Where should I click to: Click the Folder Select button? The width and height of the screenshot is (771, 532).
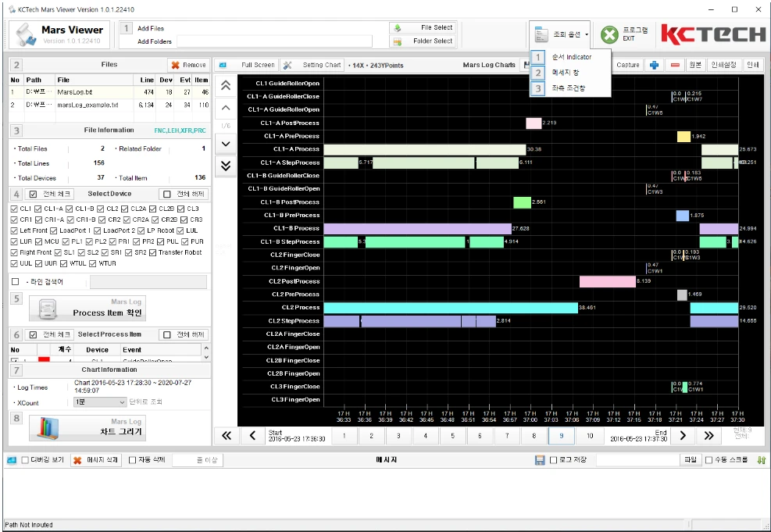tap(423, 41)
